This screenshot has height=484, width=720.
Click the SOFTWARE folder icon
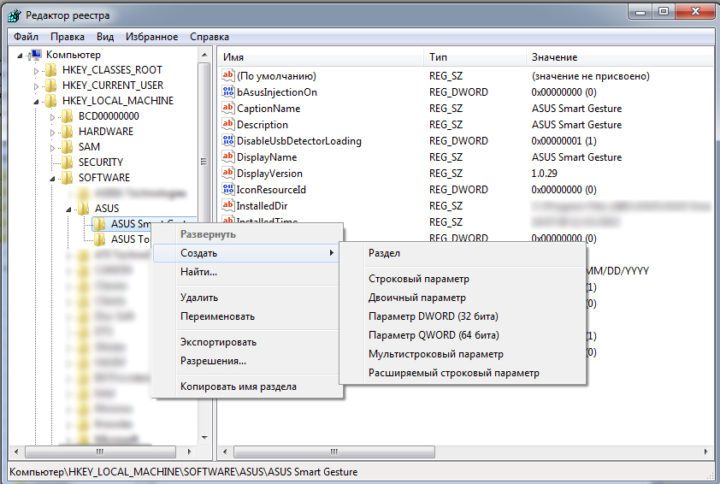click(x=67, y=178)
